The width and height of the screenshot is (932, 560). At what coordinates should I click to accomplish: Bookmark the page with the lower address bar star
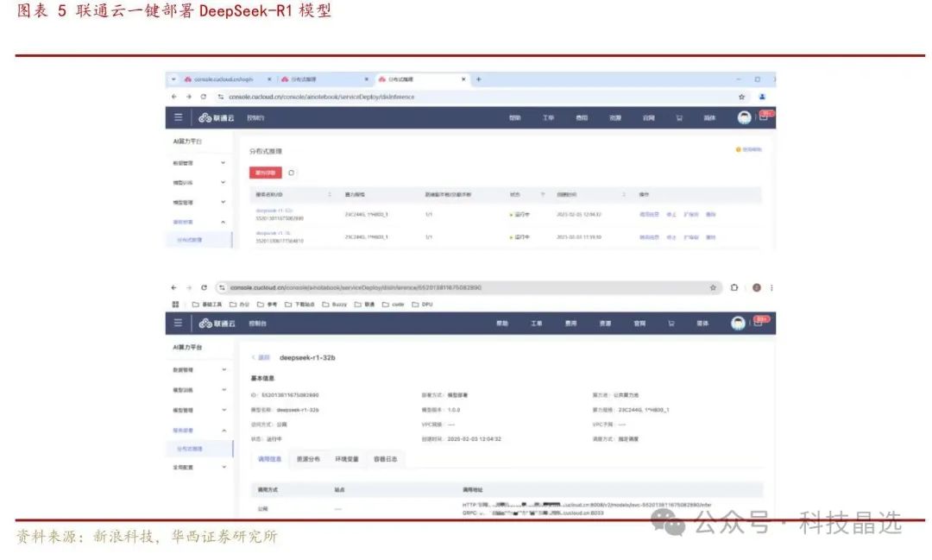click(x=713, y=287)
